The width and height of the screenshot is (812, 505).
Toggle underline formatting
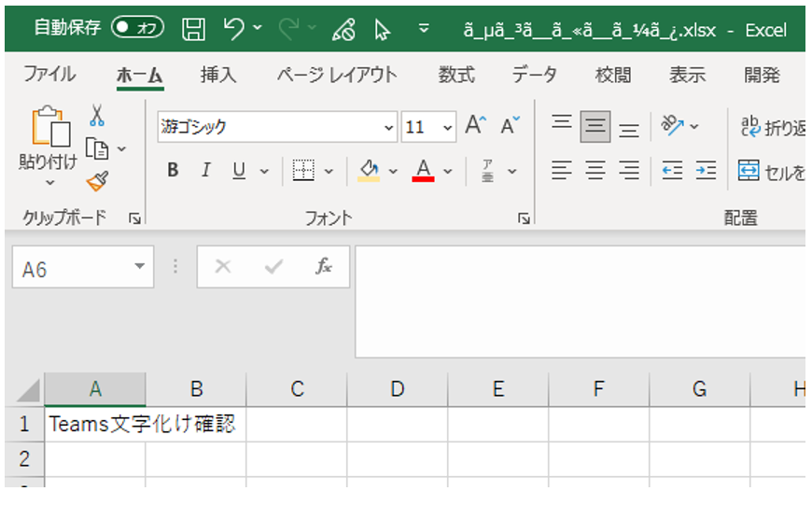point(239,170)
